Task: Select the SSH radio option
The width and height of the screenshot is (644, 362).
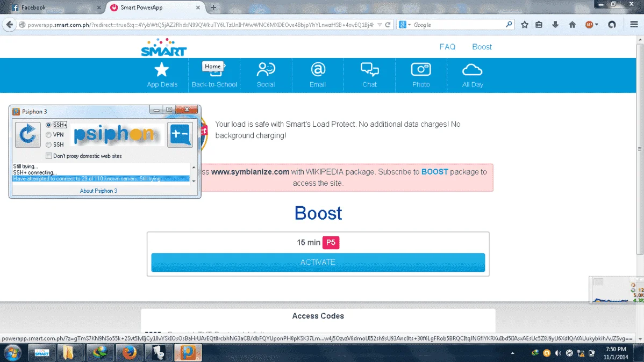Action: tap(48, 144)
